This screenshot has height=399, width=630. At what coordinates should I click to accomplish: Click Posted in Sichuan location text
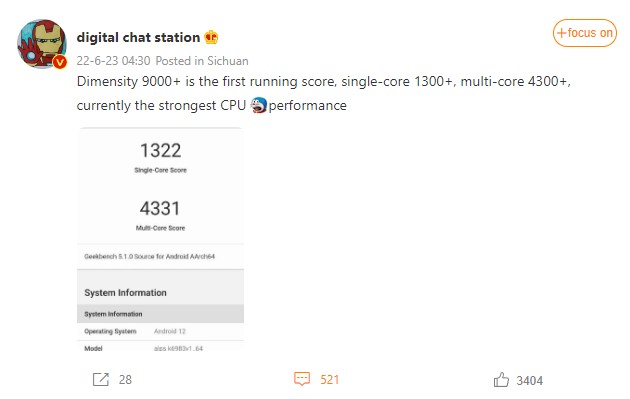(202, 61)
